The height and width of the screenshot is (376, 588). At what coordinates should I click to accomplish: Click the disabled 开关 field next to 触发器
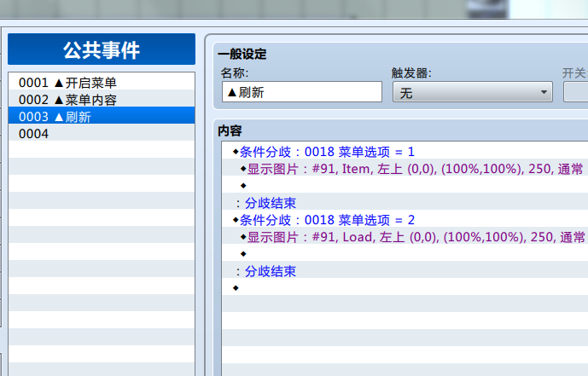pyautogui.click(x=575, y=92)
